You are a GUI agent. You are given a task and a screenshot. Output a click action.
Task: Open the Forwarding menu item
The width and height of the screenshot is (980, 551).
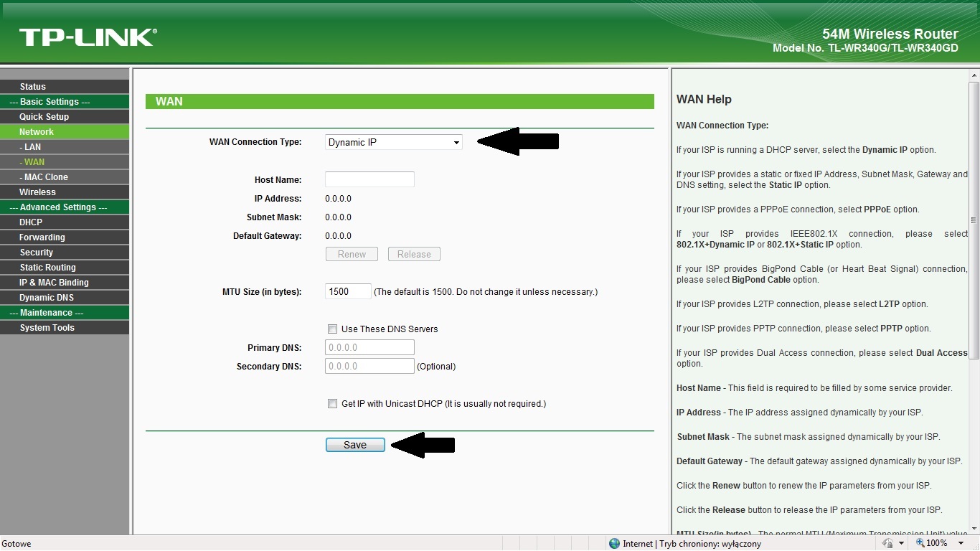point(65,237)
